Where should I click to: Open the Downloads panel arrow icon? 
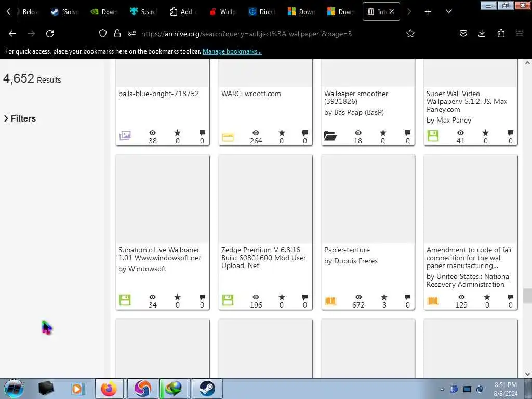(482, 33)
